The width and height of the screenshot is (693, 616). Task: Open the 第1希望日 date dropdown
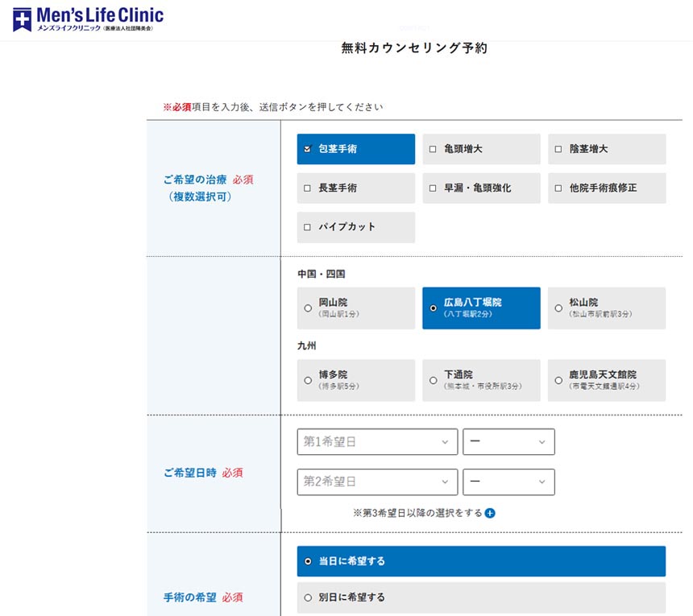point(377,441)
